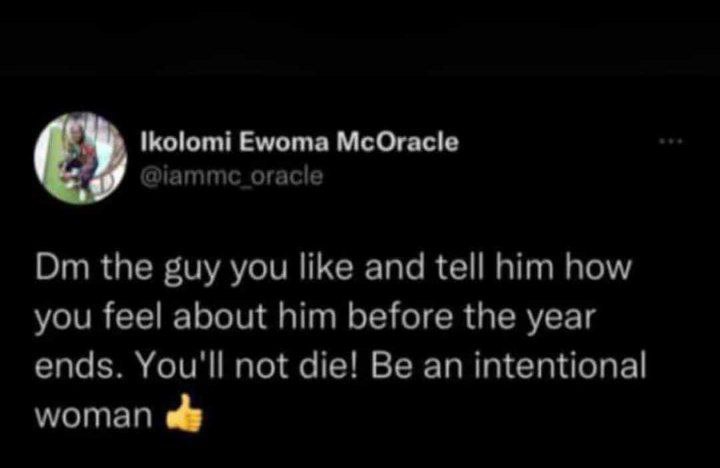Open Ikolomi Ewoma McOracle's profile picture
Image resolution: width=720 pixels, height=468 pixels.
81,158
